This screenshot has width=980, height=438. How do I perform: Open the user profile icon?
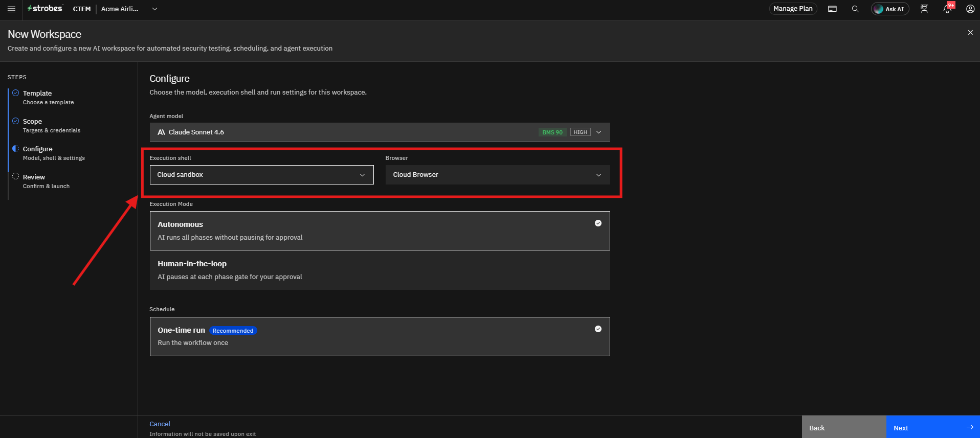tap(970, 9)
